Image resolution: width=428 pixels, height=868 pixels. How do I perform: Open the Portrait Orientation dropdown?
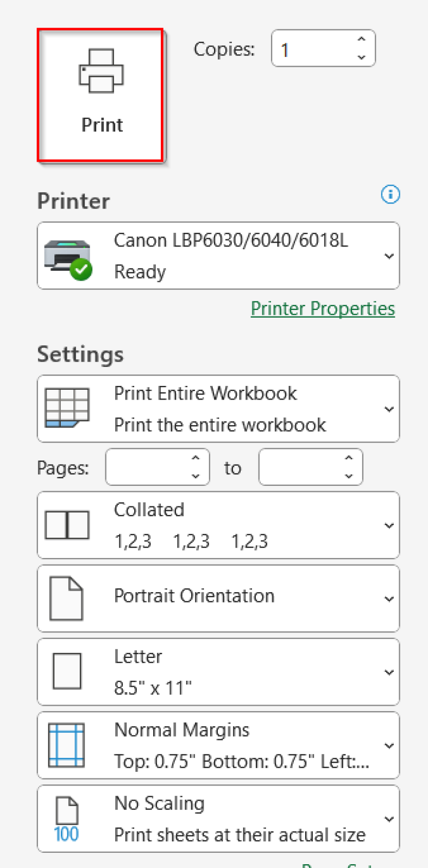pyautogui.click(x=388, y=599)
